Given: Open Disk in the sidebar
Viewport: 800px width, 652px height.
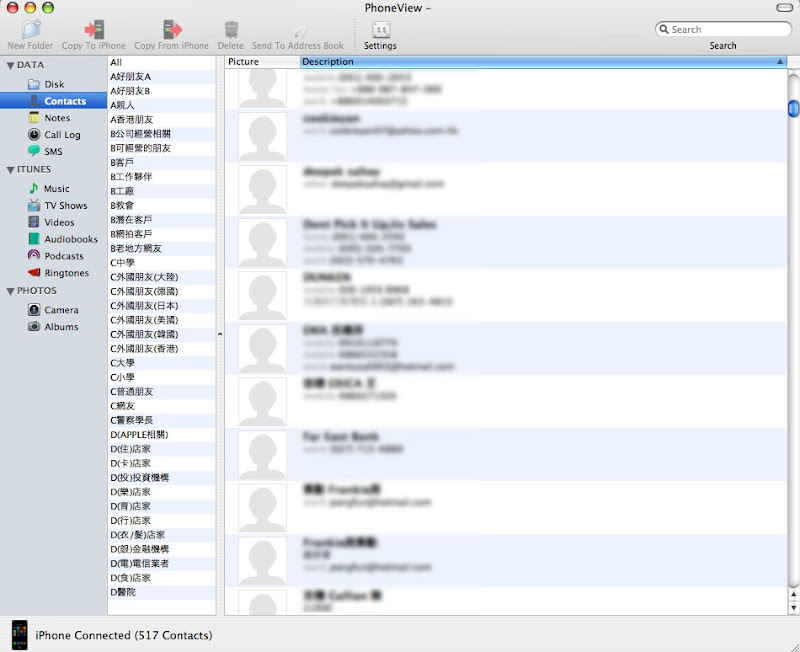Looking at the screenshot, I should coord(54,84).
